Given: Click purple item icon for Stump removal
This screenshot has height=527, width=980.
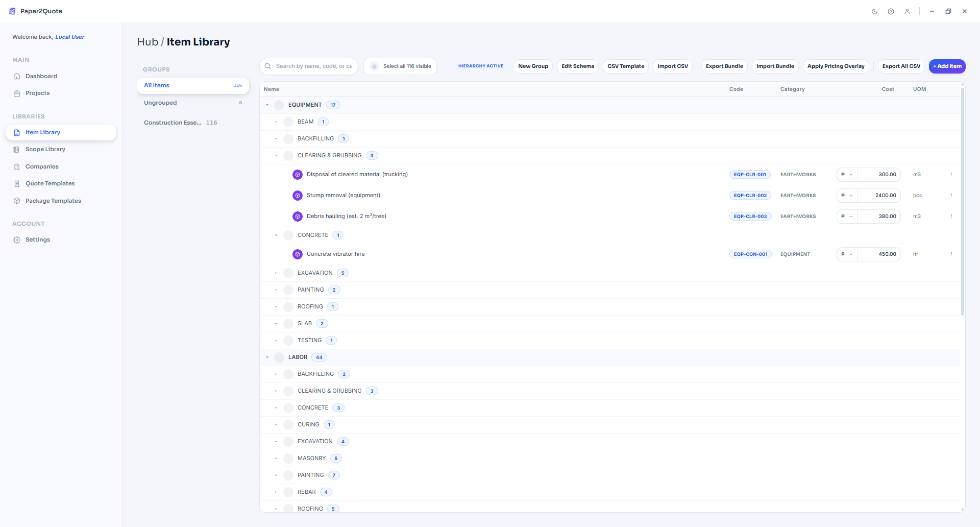Looking at the screenshot, I should (x=298, y=196).
